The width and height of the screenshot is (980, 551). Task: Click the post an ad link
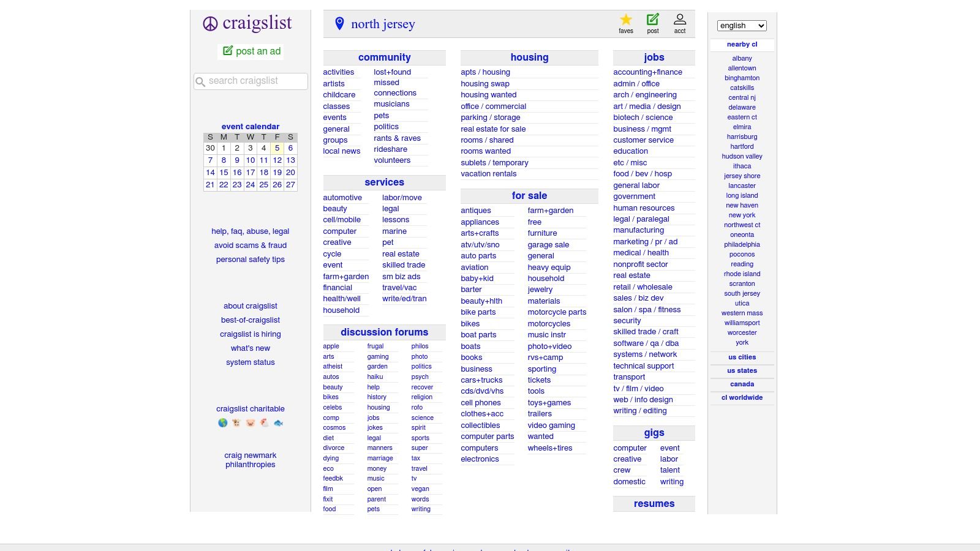[257, 52]
